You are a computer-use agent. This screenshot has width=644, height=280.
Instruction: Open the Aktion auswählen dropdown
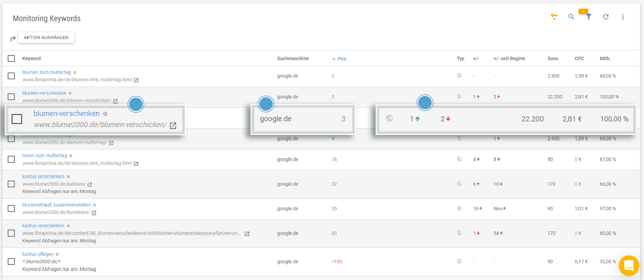coord(46,38)
